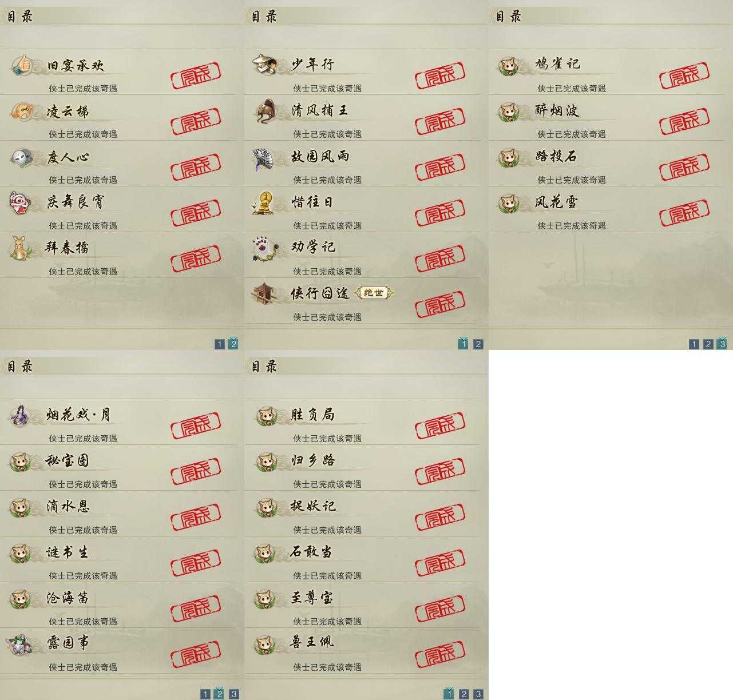Select the cat icon beside 醉烟波
The width and height of the screenshot is (733, 700).
(509, 111)
